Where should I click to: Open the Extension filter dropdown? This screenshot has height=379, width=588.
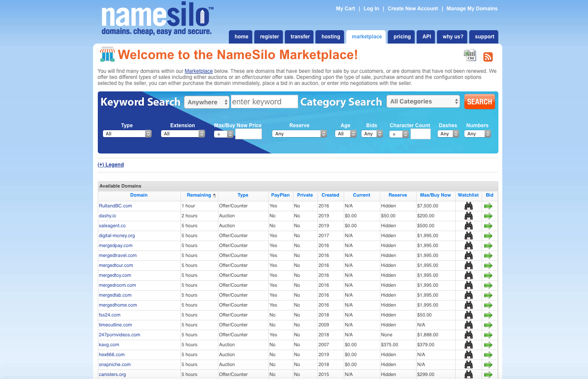183,134
